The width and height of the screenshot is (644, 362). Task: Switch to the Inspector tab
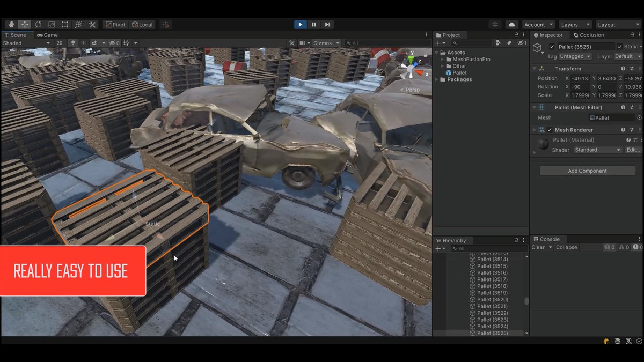[x=547, y=35]
